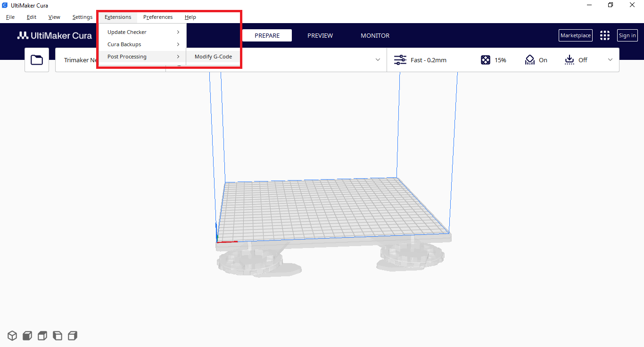Choose Modify G-Code from Post Processing
Viewport: 644px width, 347px height.
(x=213, y=57)
